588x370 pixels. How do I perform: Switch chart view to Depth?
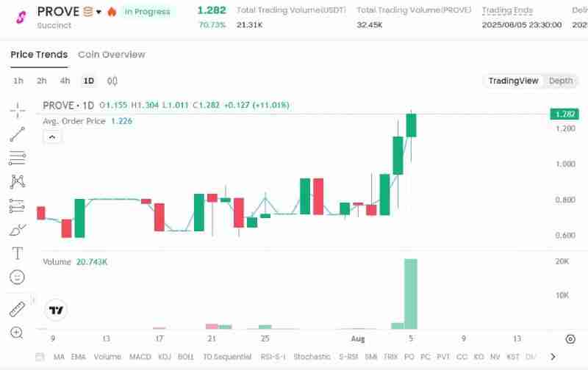561,81
